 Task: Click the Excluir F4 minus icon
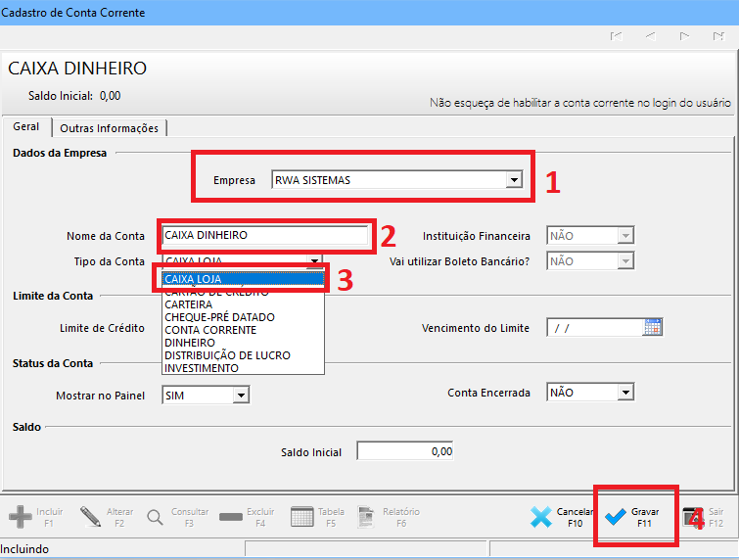pos(230,517)
